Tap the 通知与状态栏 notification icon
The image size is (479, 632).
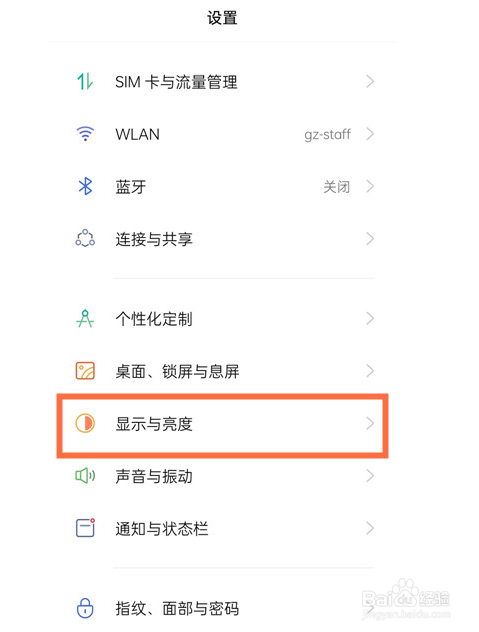pos(85,528)
